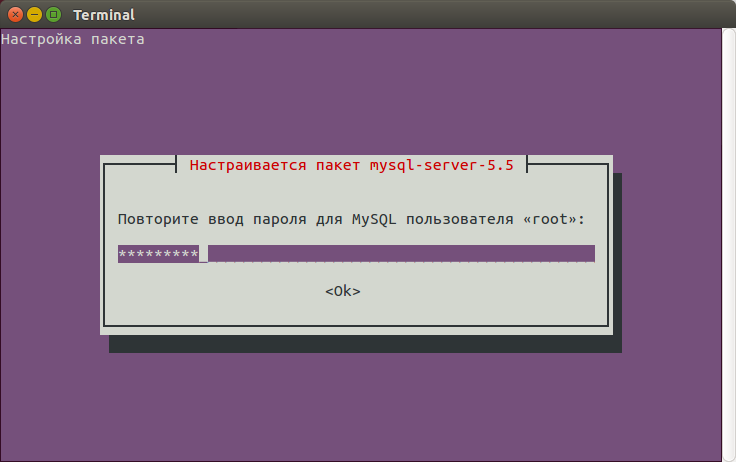Minimize the Terminal window

click(x=34, y=15)
